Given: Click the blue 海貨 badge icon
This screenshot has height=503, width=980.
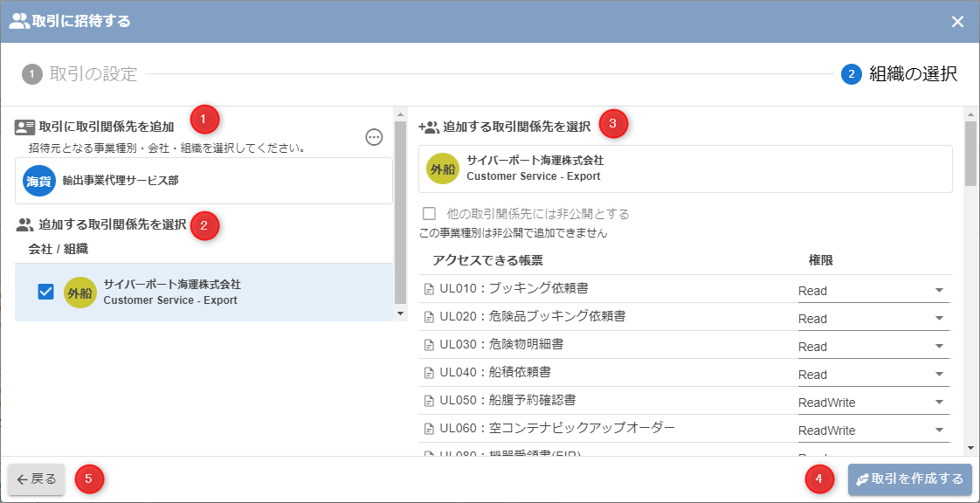Looking at the screenshot, I should [38, 181].
